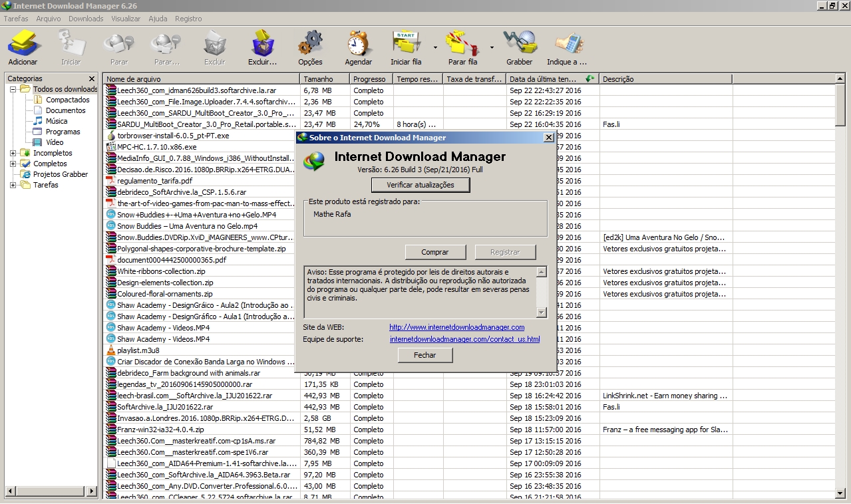Click left arrow of categories horizontal scrollbar
Screen dimensions: 851x504
(11, 493)
